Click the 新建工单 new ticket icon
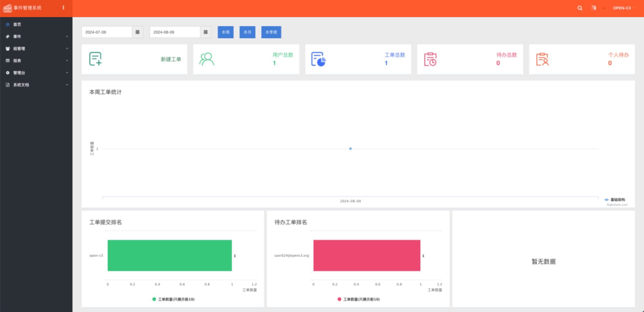644x312 pixels. (x=96, y=59)
